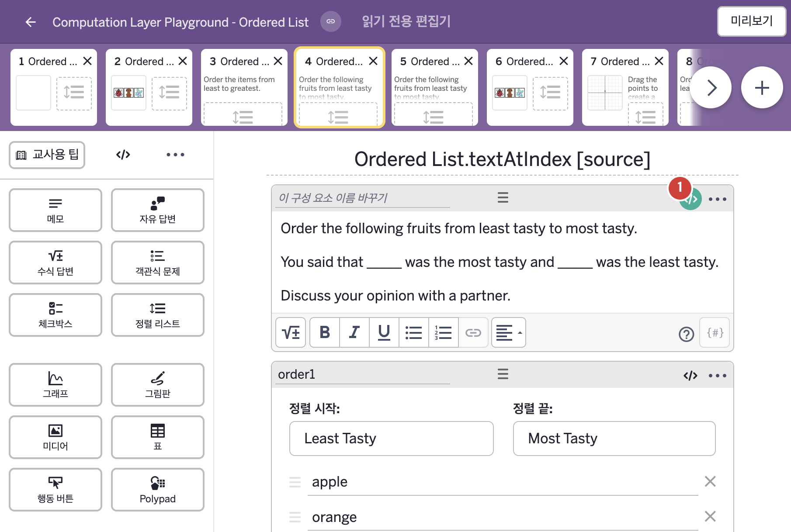Select screen thumbnail 5 Ordered
Image resolution: width=791 pixels, height=532 pixels.
coord(435,87)
